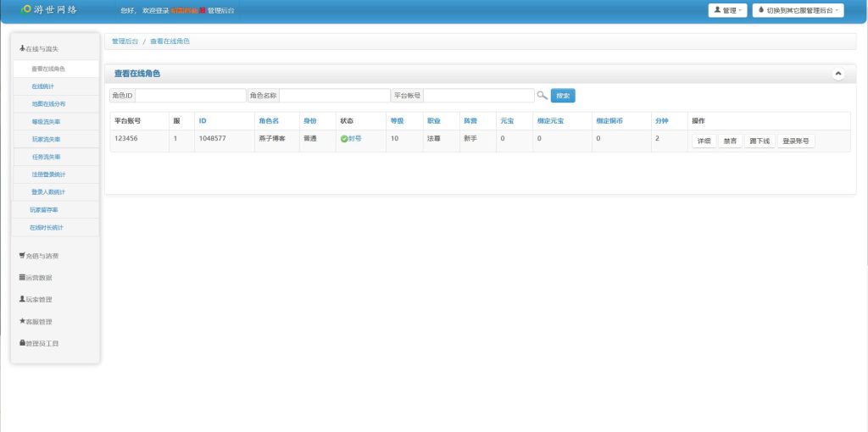
Task: Open the 管理 dropdown in top bar
Action: (728, 10)
